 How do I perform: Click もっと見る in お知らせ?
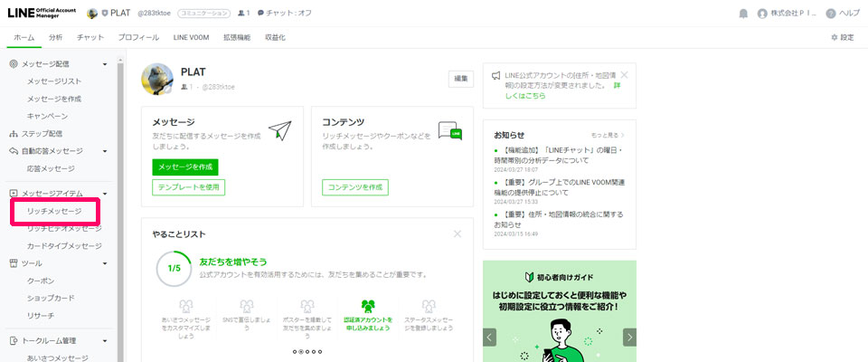pos(608,135)
